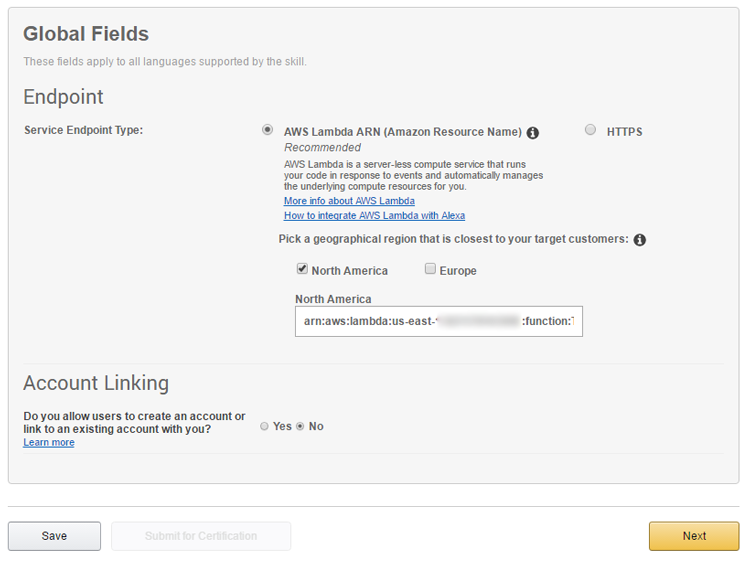Screen dimensions: 750x565
Task: Select the AWS Lambda ARN endpoint type
Action: coord(267,130)
